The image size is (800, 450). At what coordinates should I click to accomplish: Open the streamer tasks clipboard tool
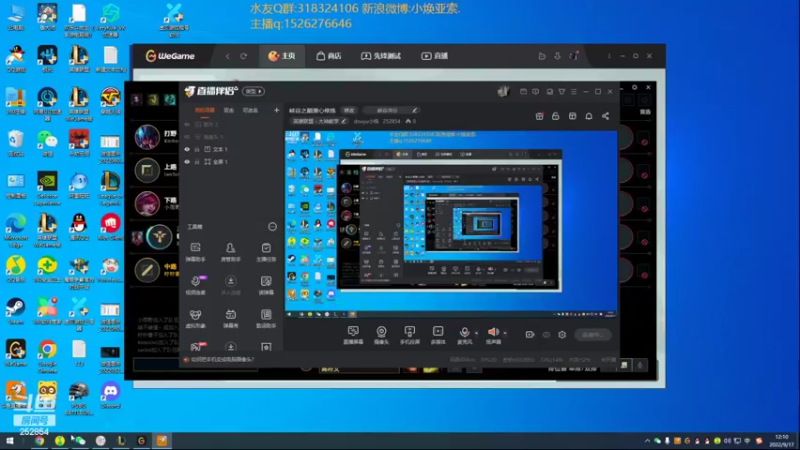[266, 252]
